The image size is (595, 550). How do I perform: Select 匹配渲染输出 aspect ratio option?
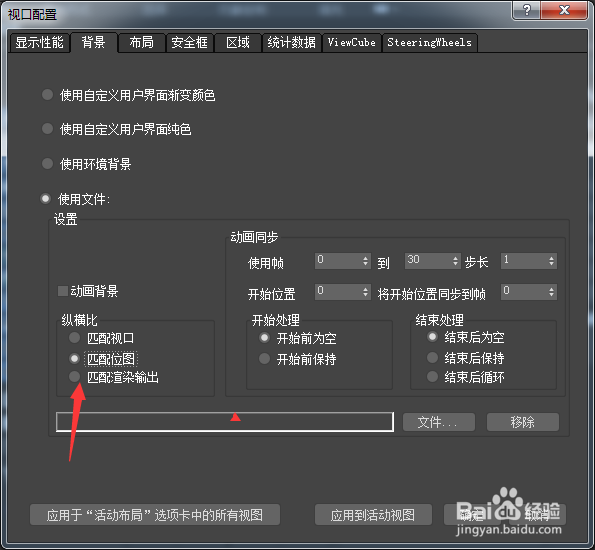[74, 377]
